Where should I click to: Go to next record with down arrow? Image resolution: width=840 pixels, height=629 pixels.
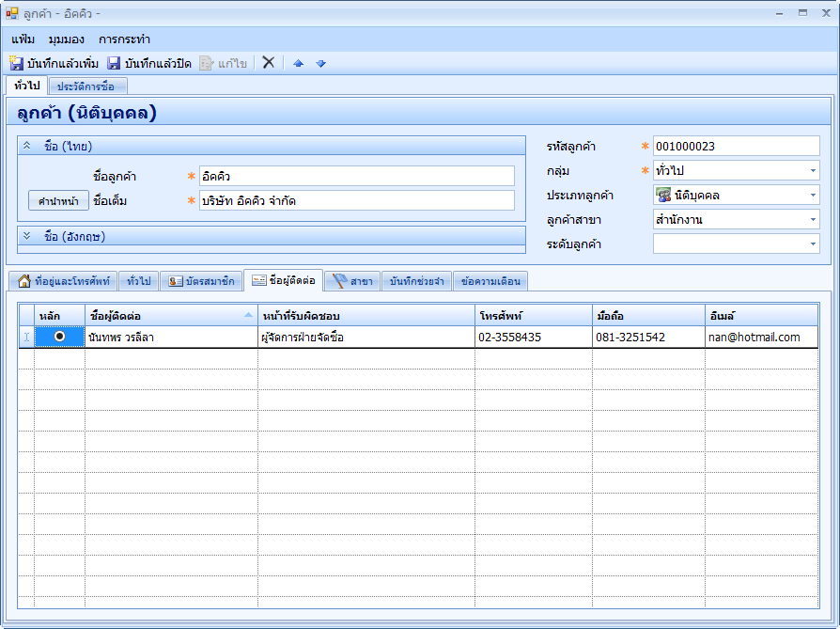[320, 63]
